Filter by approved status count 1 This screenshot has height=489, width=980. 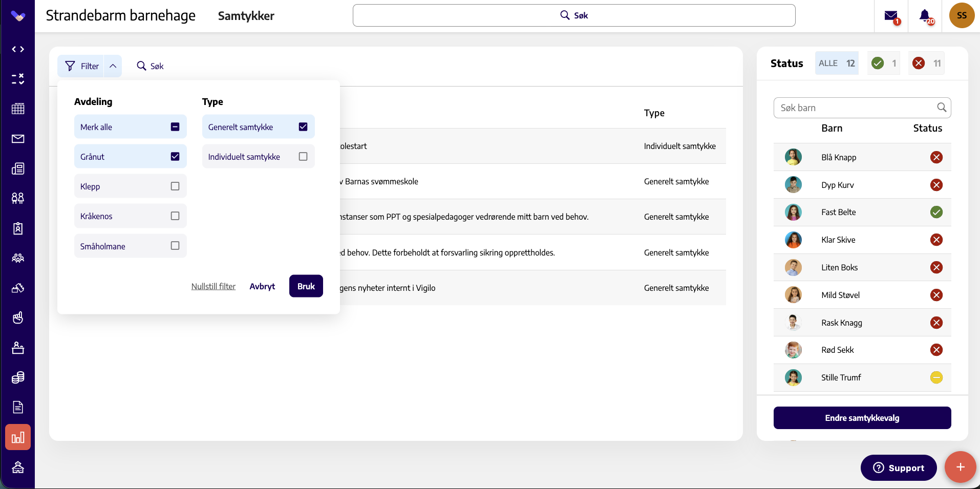(x=884, y=63)
